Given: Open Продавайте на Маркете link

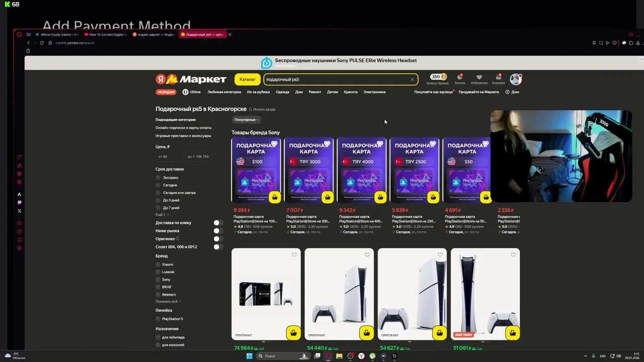Looking at the screenshot, I should point(479,92).
